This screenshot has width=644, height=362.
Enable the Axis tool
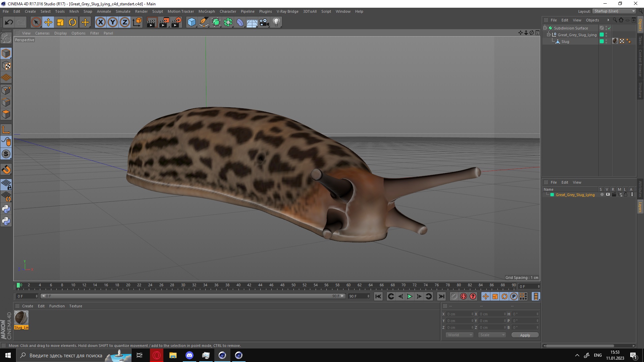[6, 130]
